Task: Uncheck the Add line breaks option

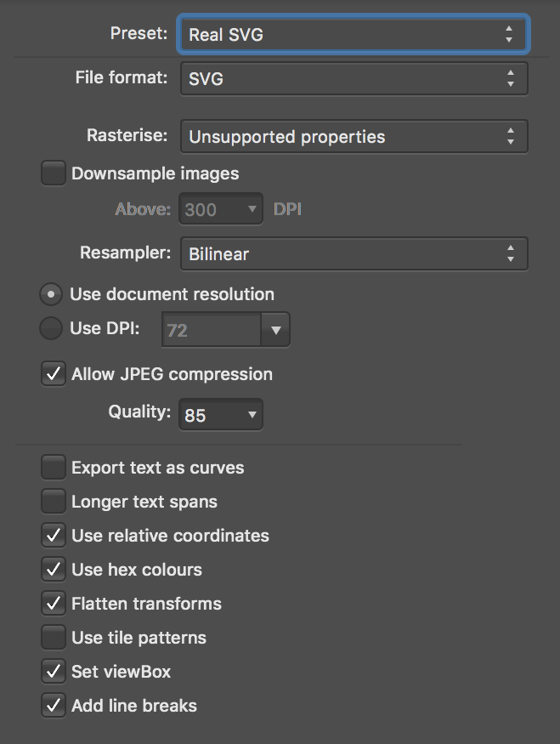Action: click(54, 706)
